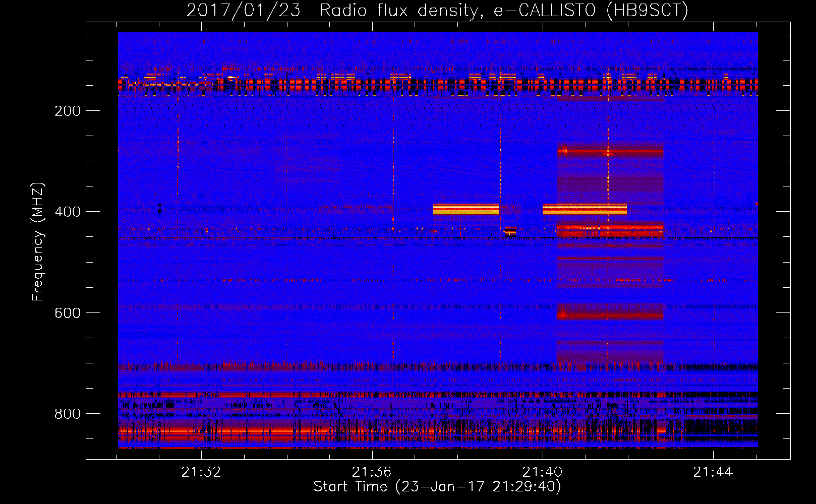The width and height of the screenshot is (816, 504).
Task: Click the plot title '2017/01/23 Radio flux density, e-CALLISTO (HB9SCT)'
Action: coord(437,10)
